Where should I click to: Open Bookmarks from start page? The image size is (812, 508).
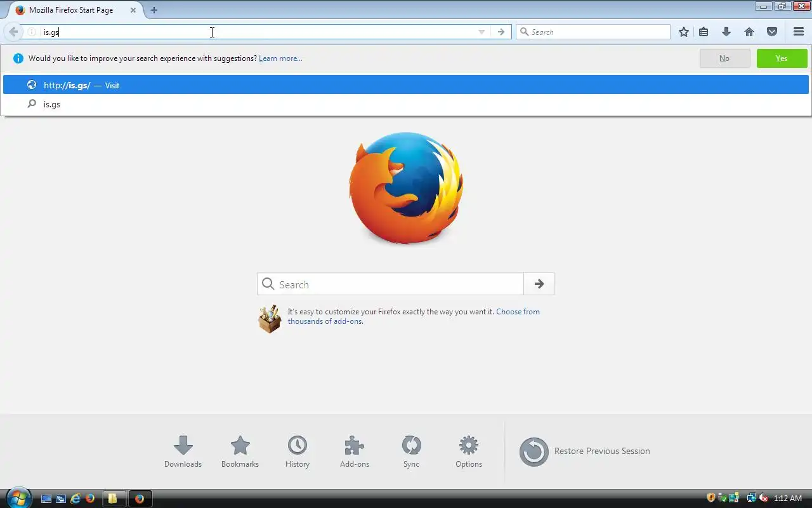click(x=240, y=452)
